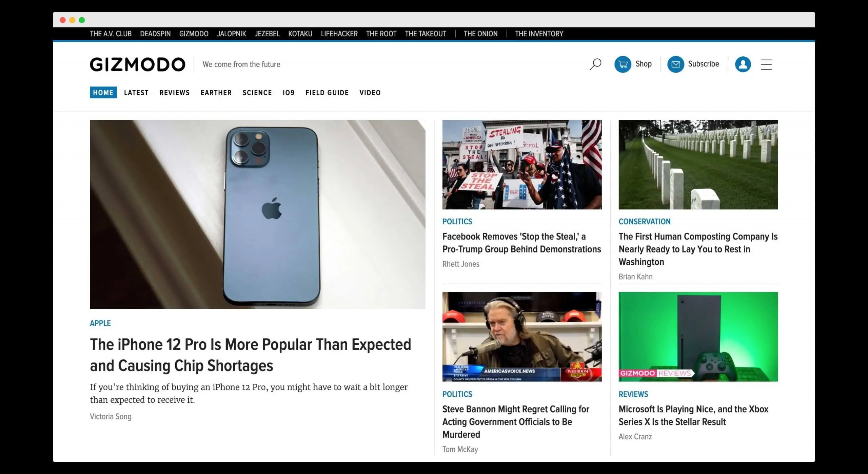This screenshot has width=868, height=474.
Task: Open the search icon
Action: [595, 64]
